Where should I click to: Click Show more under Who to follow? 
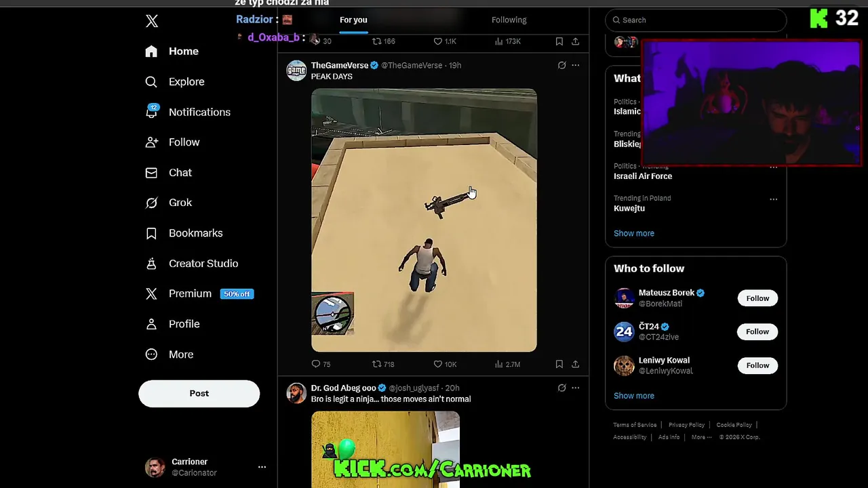pyautogui.click(x=634, y=396)
